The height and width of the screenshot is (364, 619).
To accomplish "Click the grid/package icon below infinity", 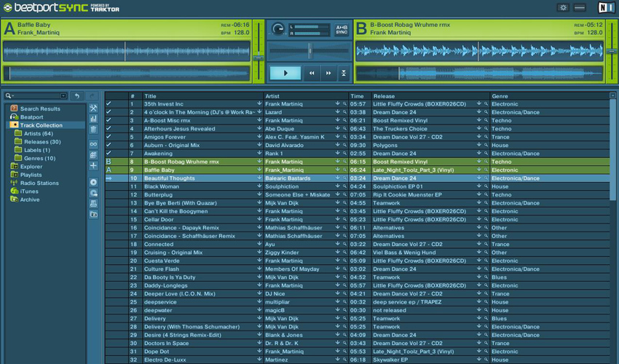I will pos(93,155).
